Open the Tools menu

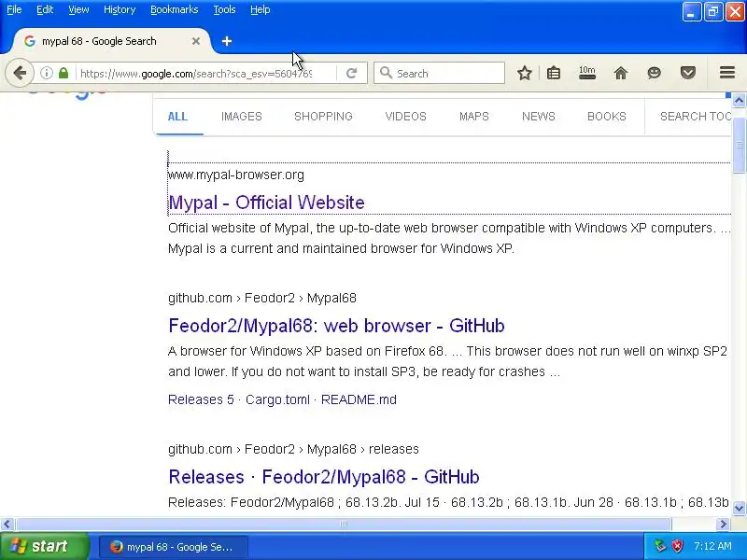pyautogui.click(x=224, y=9)
